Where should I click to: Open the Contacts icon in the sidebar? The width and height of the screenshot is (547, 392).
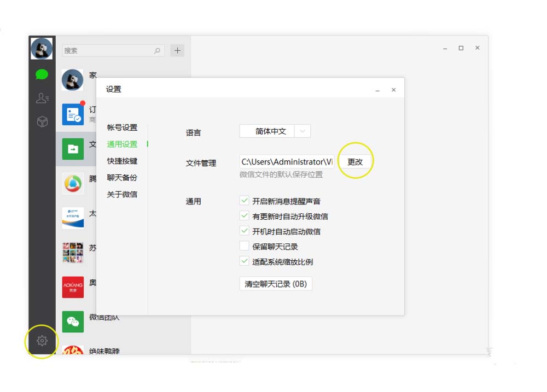tap(41, 97)
